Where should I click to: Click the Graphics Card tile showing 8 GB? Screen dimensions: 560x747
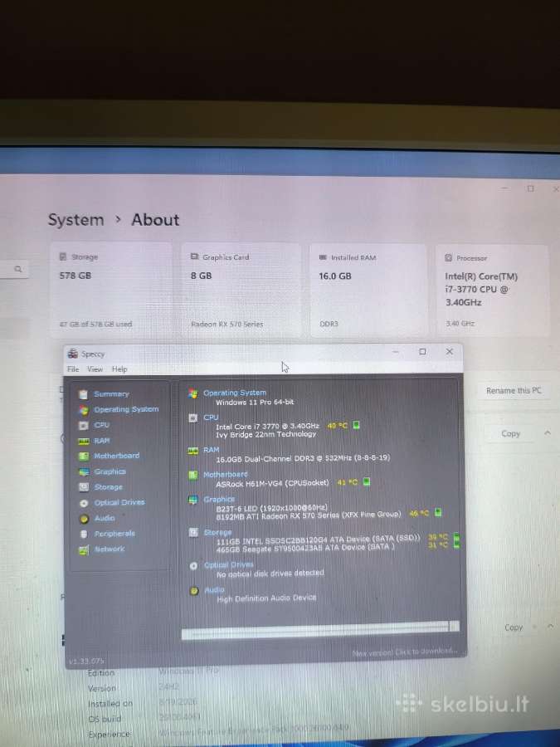pos(241,290)
